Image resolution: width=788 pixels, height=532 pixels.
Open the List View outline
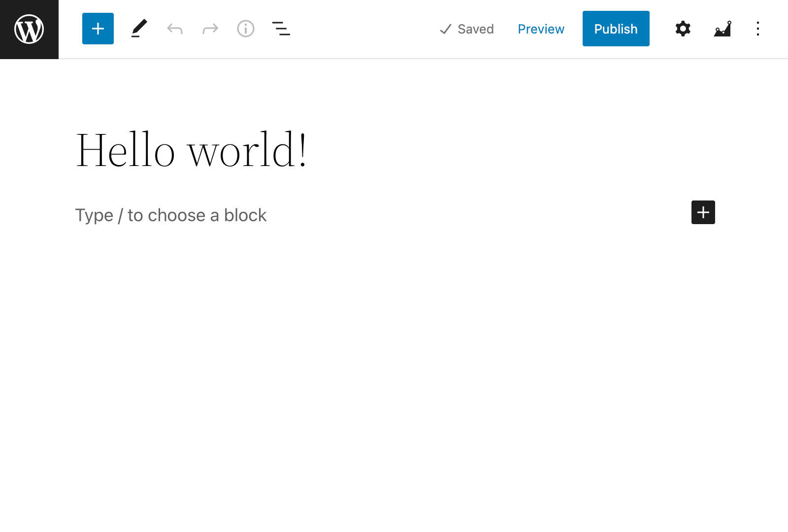click(x=281, y=29)
